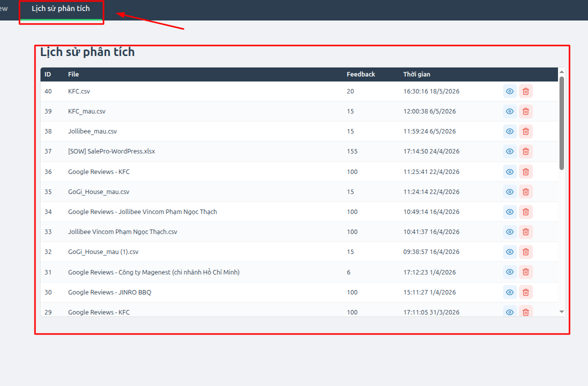Delete Google Reviews - JINRO BBQ entry
Image resolution: width=588 pixels, height=386 pixels.
[x=526, y=292]
